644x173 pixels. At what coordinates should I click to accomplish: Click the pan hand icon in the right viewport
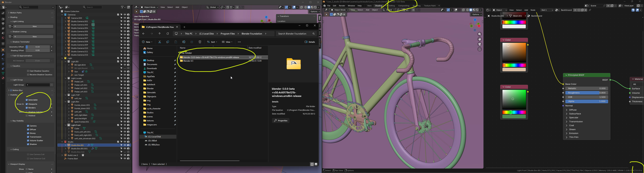[479, 39]
